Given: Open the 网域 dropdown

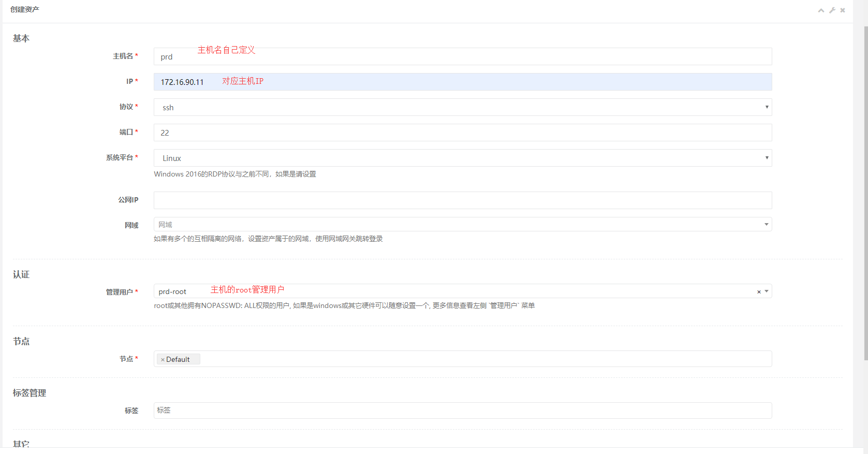Looking at the screenshot, I should [463, 224].
